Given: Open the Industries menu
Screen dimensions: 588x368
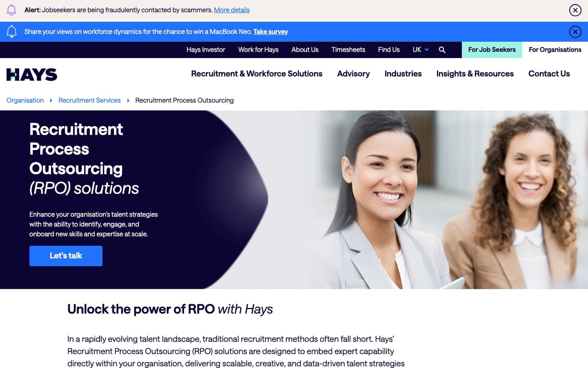Looking at the screenshot, I should click(403, 74).
